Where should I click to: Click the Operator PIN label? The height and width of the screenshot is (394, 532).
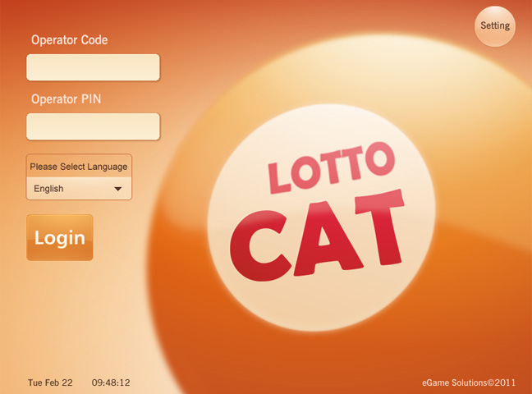(x=66, y=99)
